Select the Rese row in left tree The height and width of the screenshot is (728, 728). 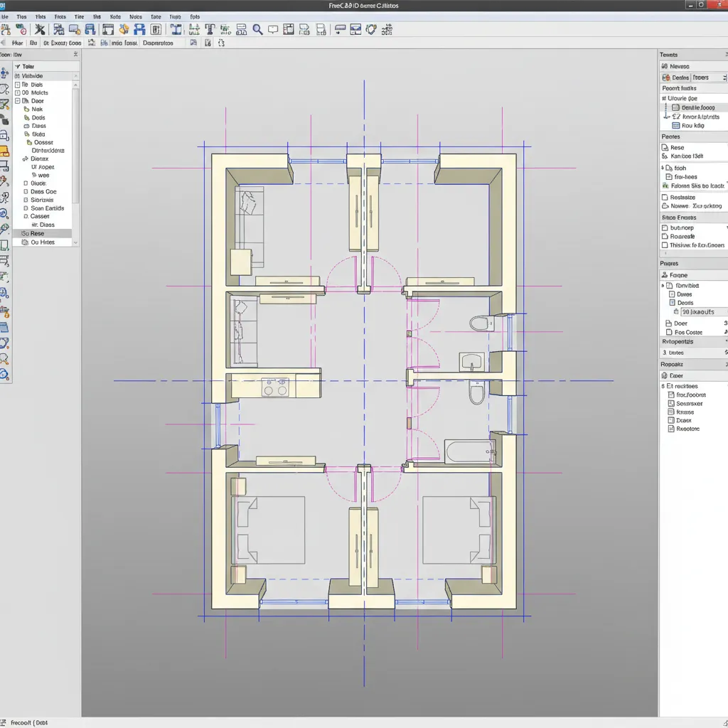coord(42,233)
